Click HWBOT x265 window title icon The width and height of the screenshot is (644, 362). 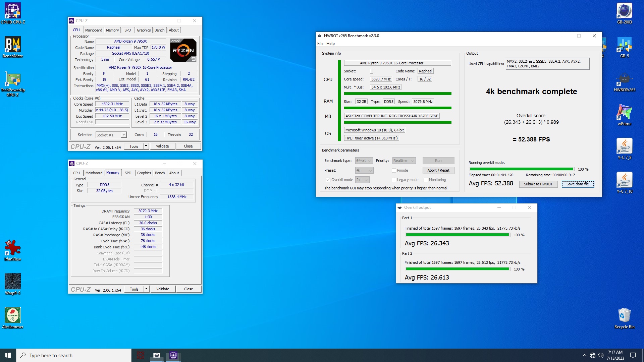[x=320, y=36]
